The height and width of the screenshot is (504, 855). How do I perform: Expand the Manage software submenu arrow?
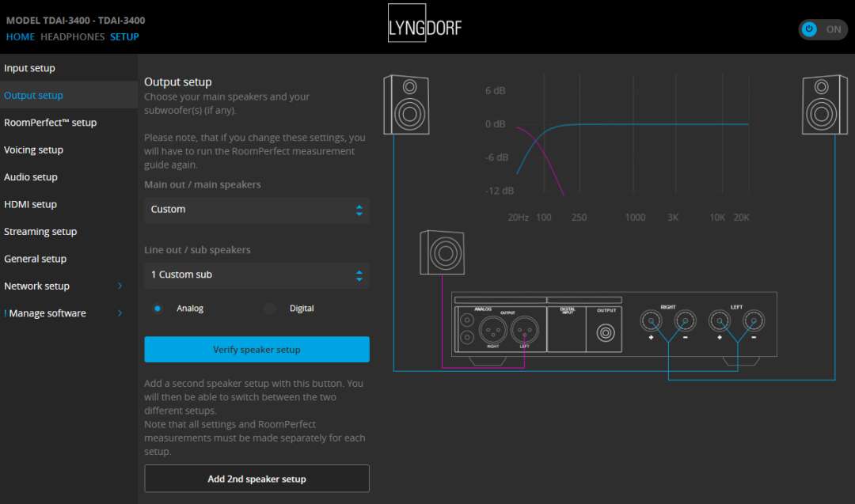(x=120, y=313)
